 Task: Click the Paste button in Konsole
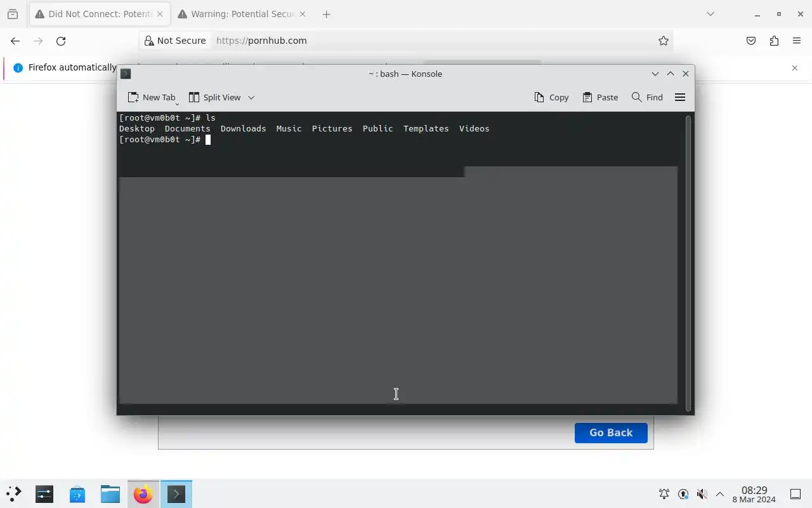pyautogui.click(x=600, y=97)
